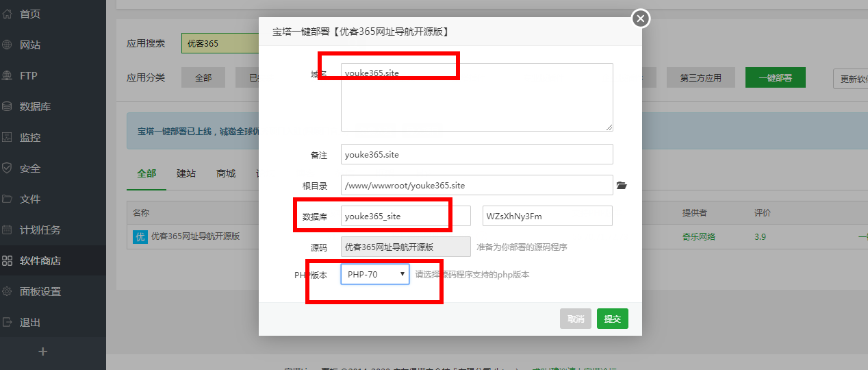Screen dimensions: 868x370
Task: Click the 根目录 root path field
Action: click(477, 185)
